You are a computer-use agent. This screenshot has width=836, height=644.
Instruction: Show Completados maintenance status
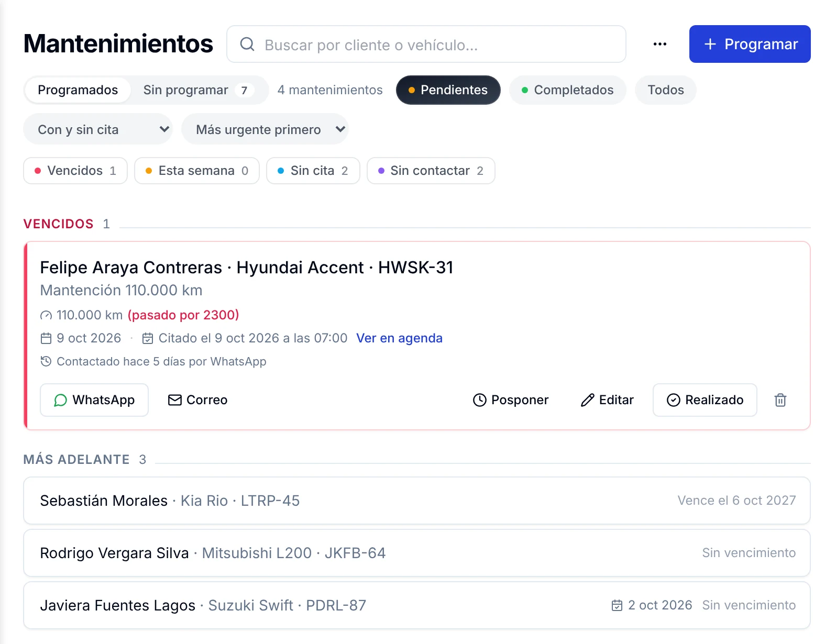[568, 90]
